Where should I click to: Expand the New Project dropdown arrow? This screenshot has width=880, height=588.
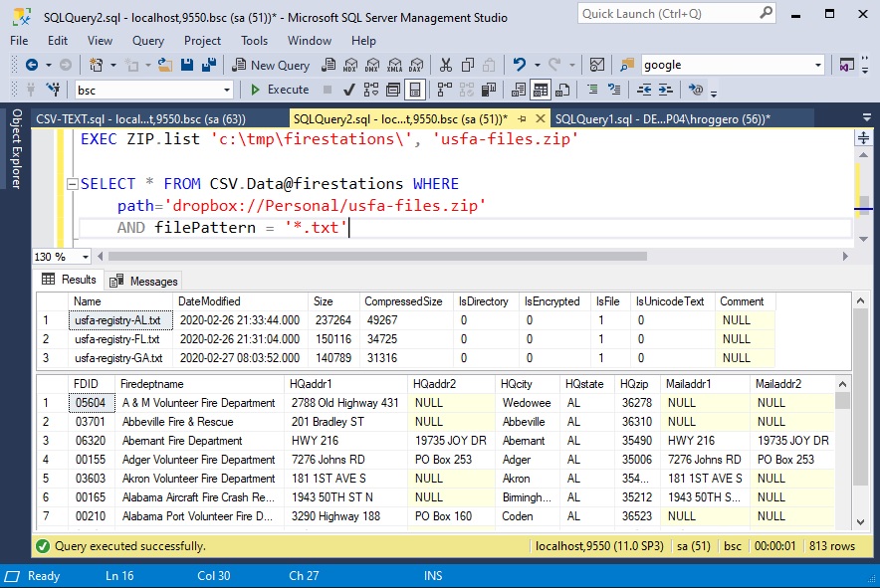112,65
